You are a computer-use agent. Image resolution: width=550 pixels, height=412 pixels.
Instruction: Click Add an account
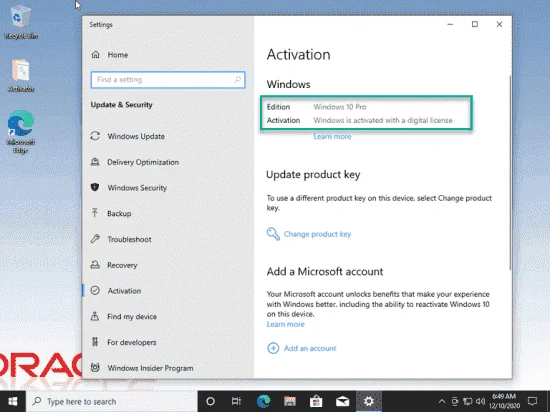310,349
